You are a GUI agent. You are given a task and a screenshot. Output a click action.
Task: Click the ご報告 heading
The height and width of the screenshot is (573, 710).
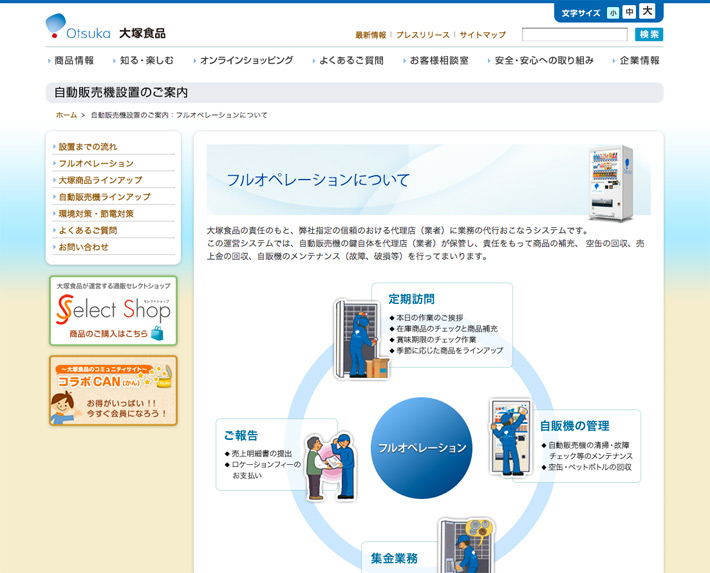241,436
